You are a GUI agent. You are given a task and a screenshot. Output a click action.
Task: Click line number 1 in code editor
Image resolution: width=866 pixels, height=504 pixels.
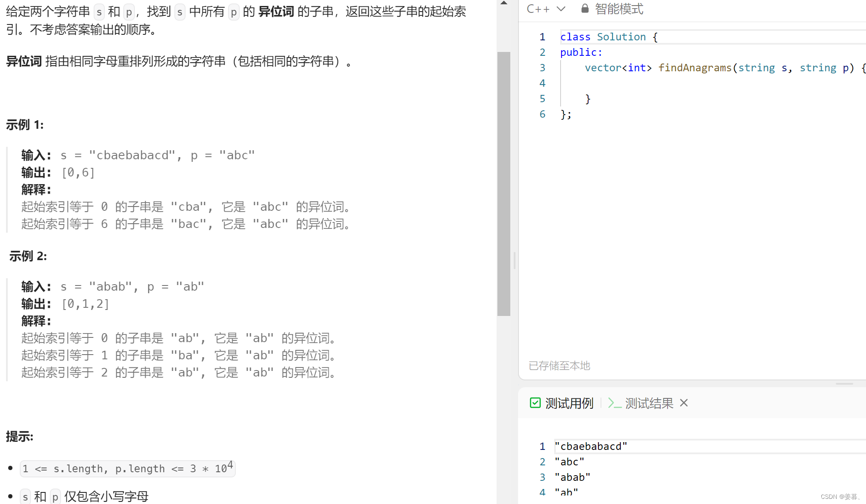click(542, 37)
